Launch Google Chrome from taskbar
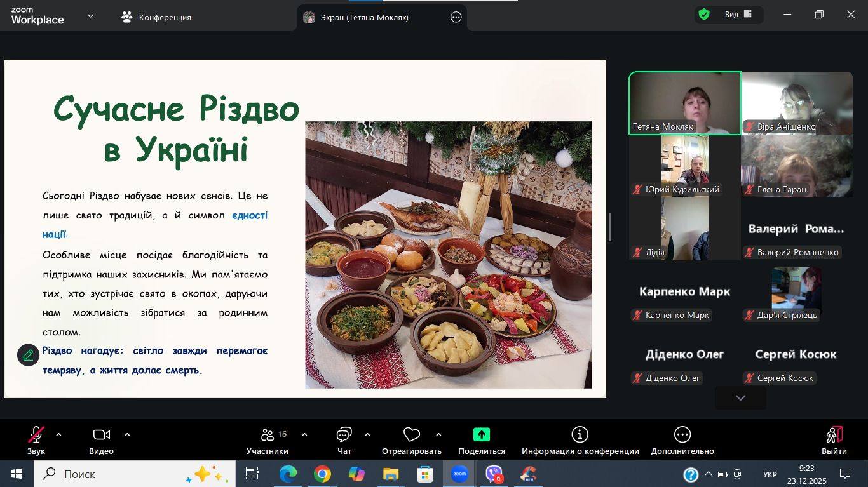This screenshot has height=487, width=868. [x=322, y=474]
